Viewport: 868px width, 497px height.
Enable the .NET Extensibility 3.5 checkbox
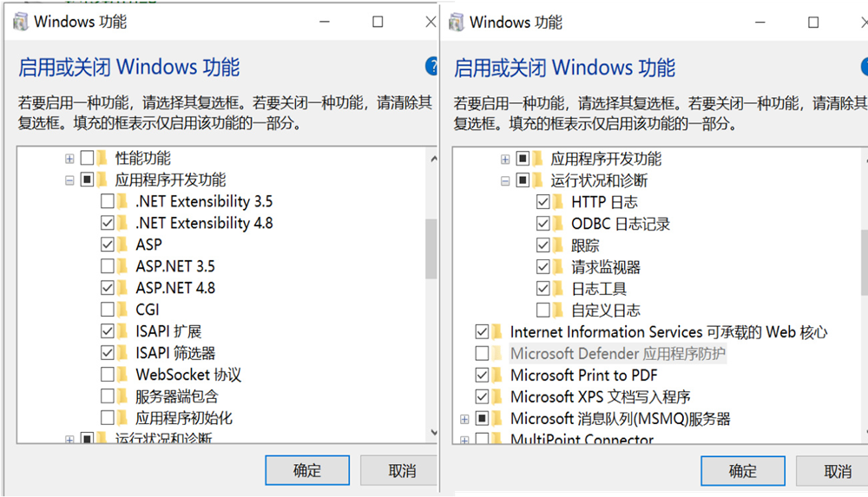(x=108, y=201)
